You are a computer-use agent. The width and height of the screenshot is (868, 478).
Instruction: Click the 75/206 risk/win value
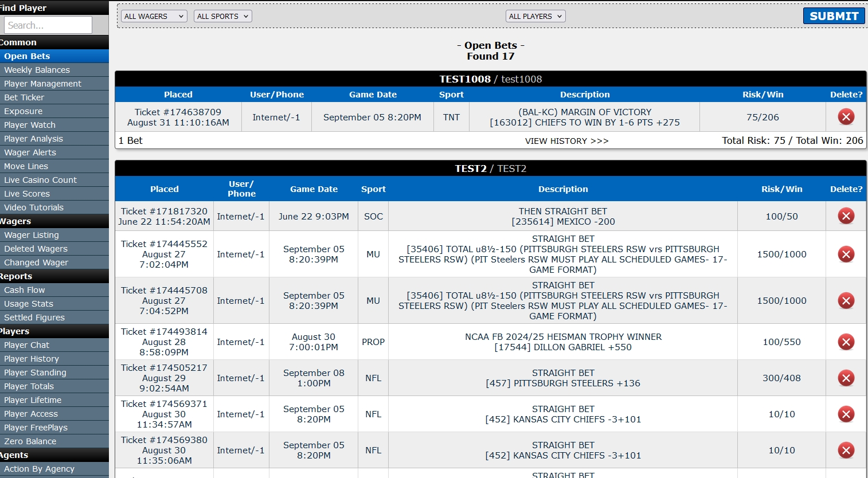click(x=763, y=117)
